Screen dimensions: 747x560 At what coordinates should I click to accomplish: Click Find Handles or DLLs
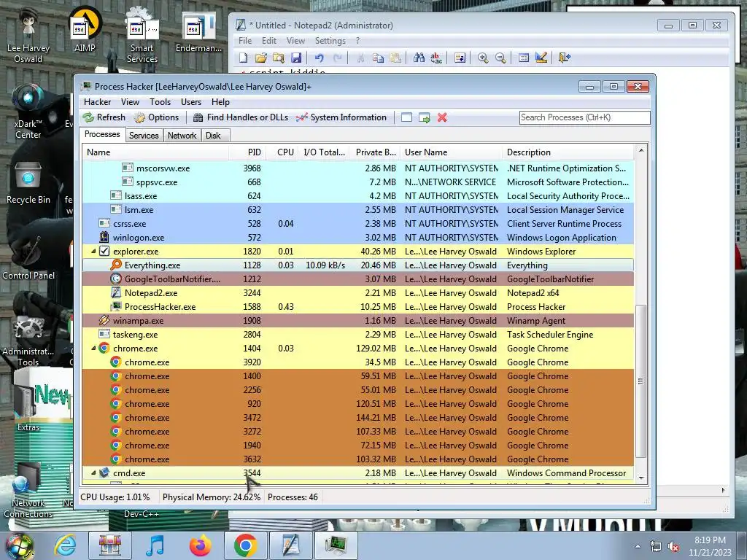tap(241, 117)
